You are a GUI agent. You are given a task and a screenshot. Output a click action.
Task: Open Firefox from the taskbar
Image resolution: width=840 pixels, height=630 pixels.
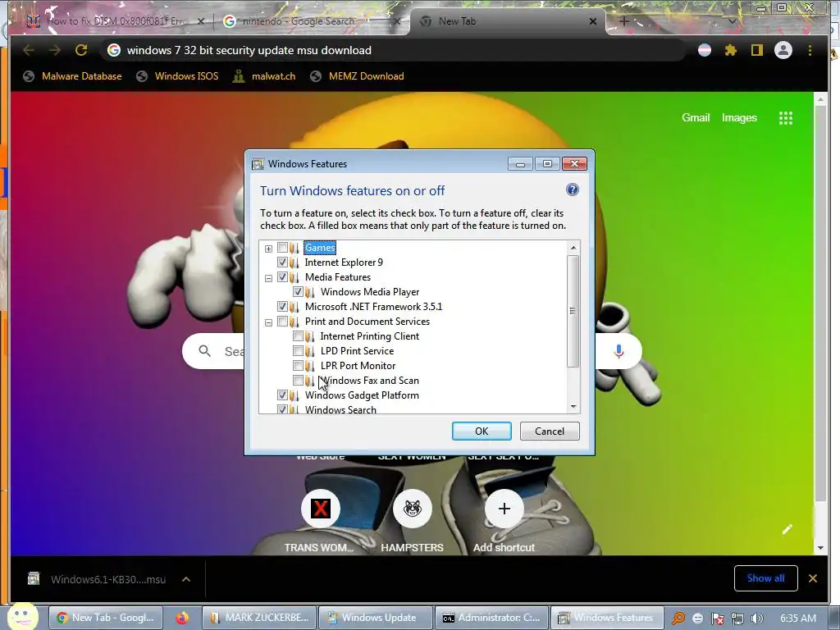click(182, 618)
